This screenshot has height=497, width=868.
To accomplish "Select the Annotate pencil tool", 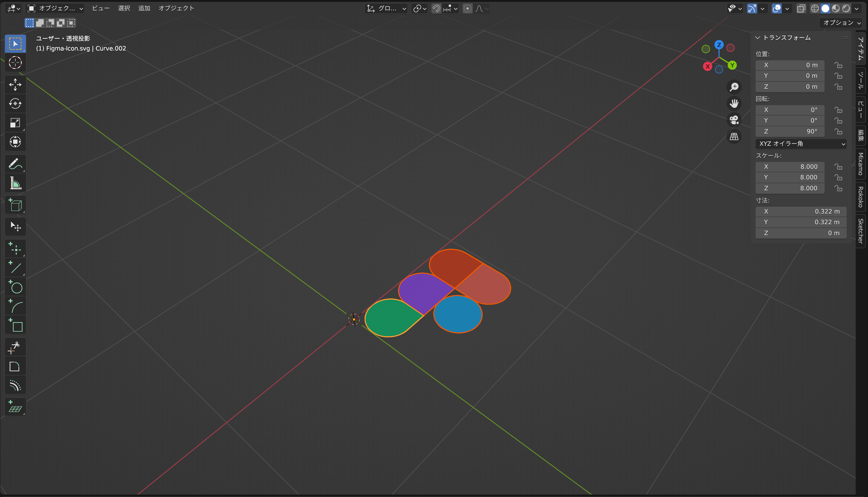I will (15, 164).
